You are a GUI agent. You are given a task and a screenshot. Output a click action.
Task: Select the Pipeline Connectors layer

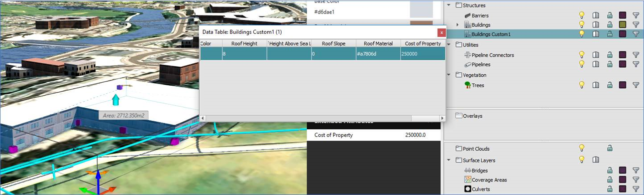(x=493, y=55)
